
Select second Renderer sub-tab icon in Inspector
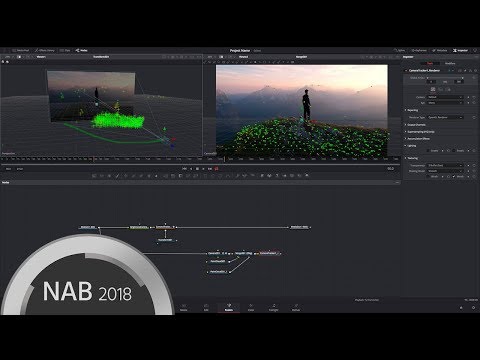tap(441, 89)
